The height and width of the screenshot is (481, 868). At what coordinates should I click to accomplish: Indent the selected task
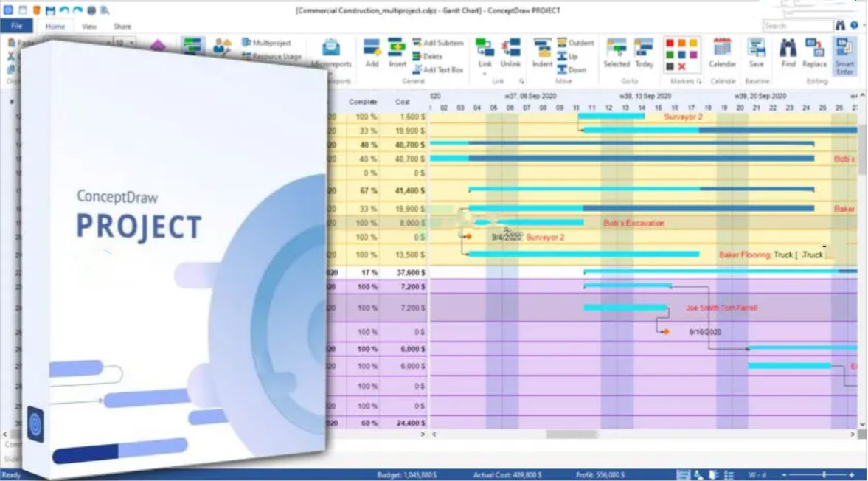point(542,53)
